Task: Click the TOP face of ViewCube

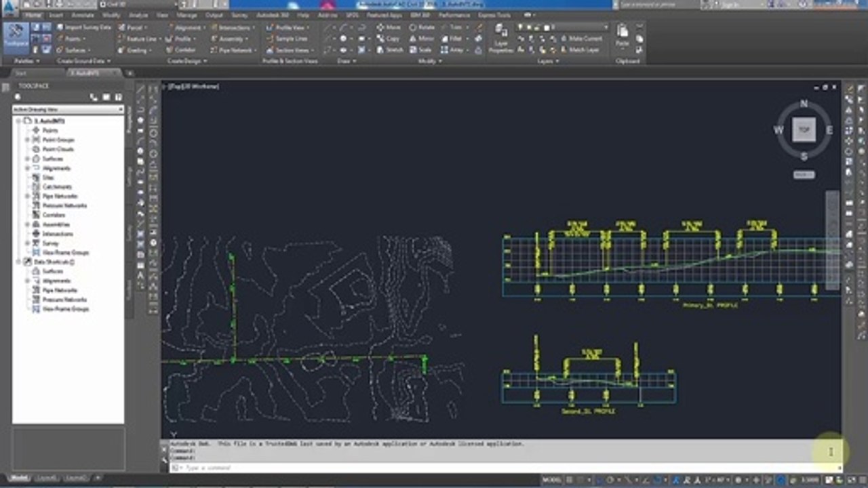Action: (804, 129)
